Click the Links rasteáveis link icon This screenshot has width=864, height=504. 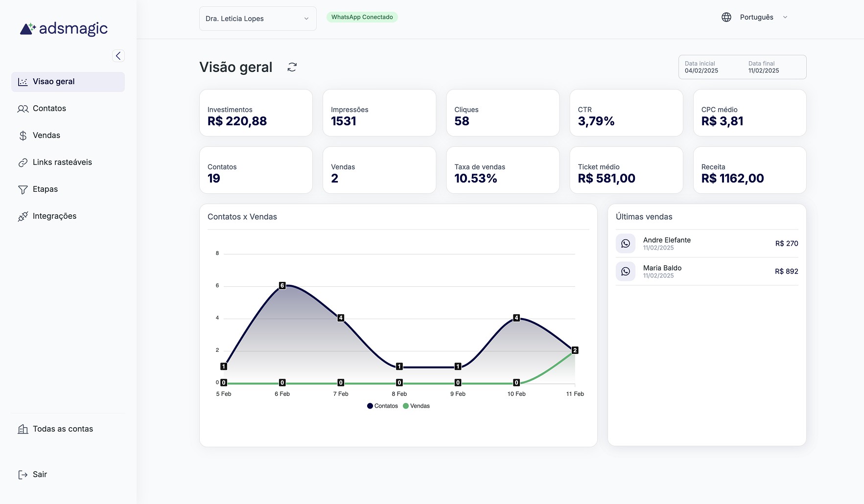pos(23,162)
